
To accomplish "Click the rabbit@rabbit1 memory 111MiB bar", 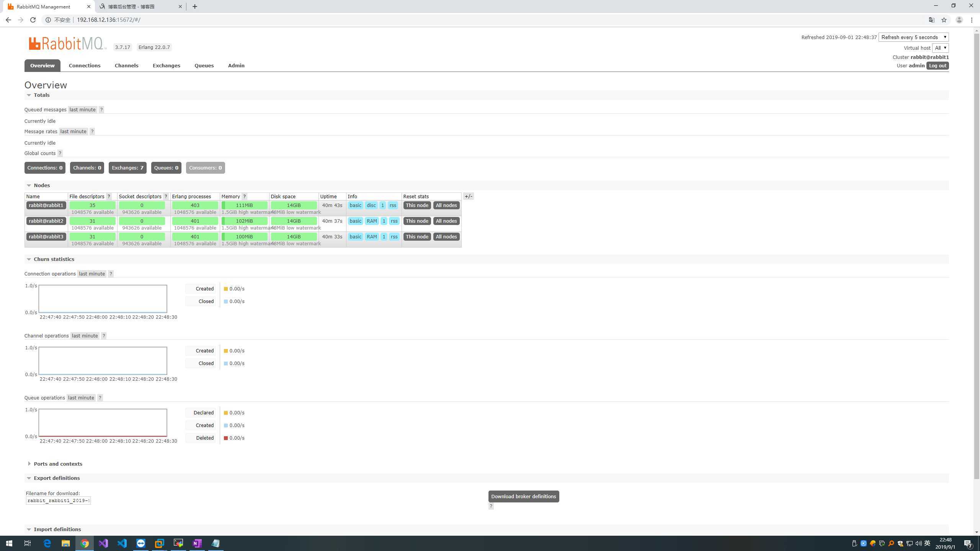I will (x=244, y=205).
